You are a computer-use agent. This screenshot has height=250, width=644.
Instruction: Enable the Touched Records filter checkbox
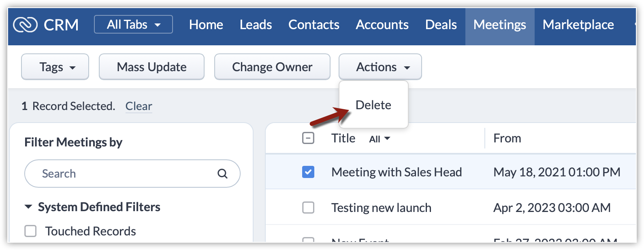[31, 231]
